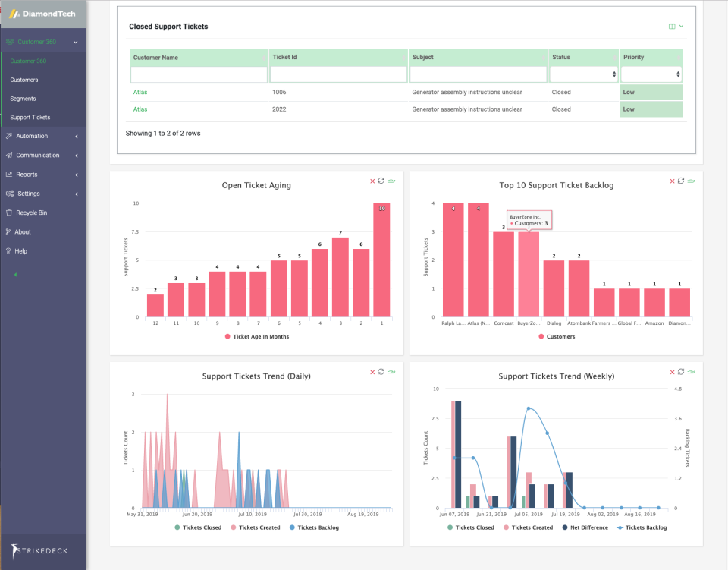Click the BuyerZone bar in Top 10 Backlog chart
The width and height of the screenshot is (728, 570).
(529, 275)
